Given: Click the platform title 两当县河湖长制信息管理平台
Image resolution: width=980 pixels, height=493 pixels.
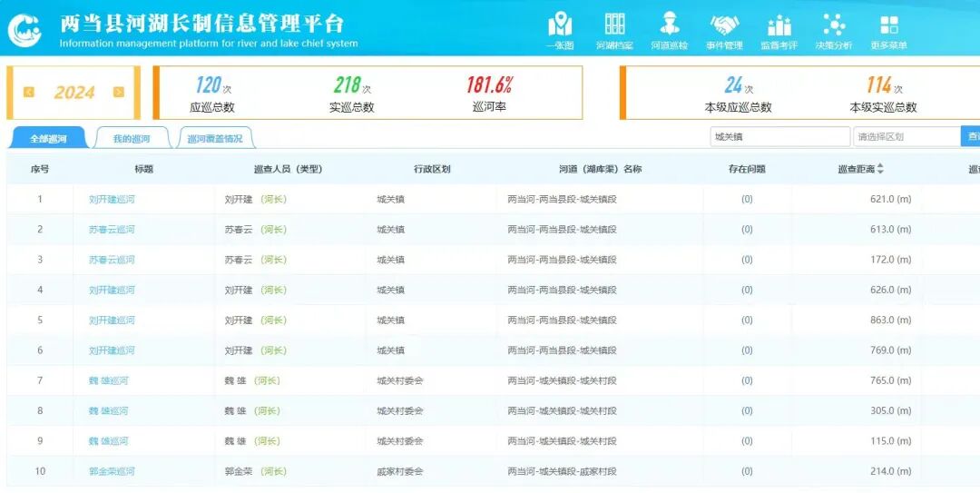Looking at the screenshot, I should coord(201,23).
